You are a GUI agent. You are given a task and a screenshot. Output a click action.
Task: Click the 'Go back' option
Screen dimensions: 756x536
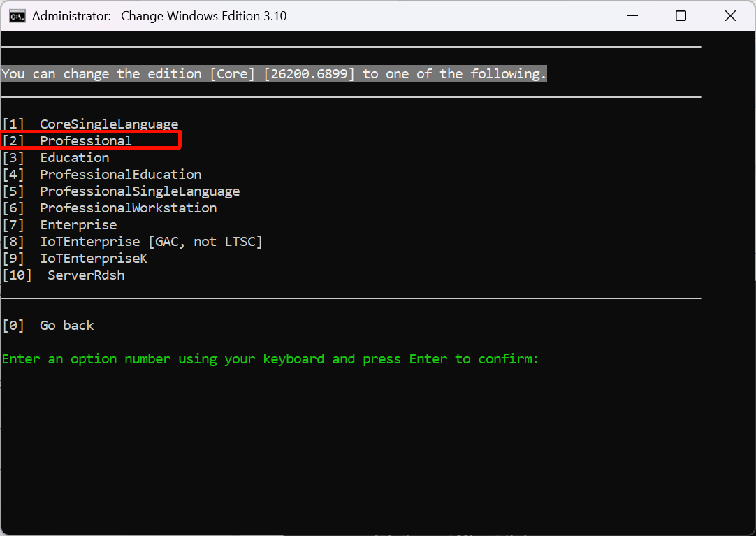click(66, 326)
